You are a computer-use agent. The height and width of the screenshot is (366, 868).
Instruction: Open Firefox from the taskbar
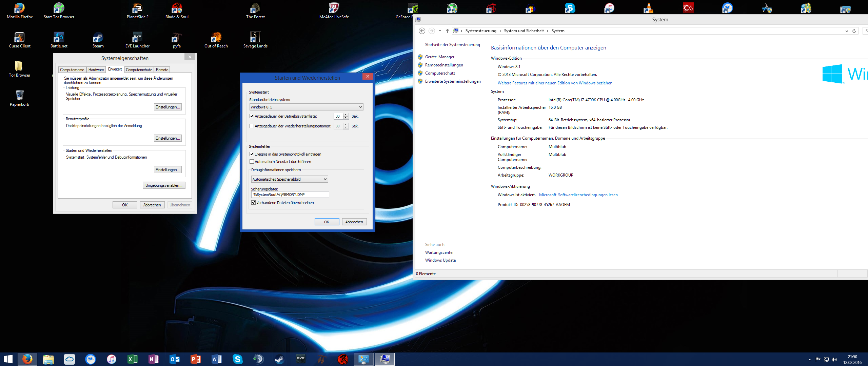tap(27, 359)
